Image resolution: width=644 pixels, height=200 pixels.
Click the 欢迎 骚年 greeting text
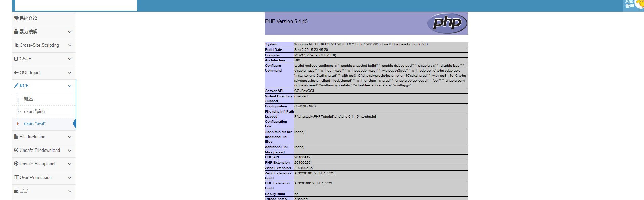[x=629, y=4]
